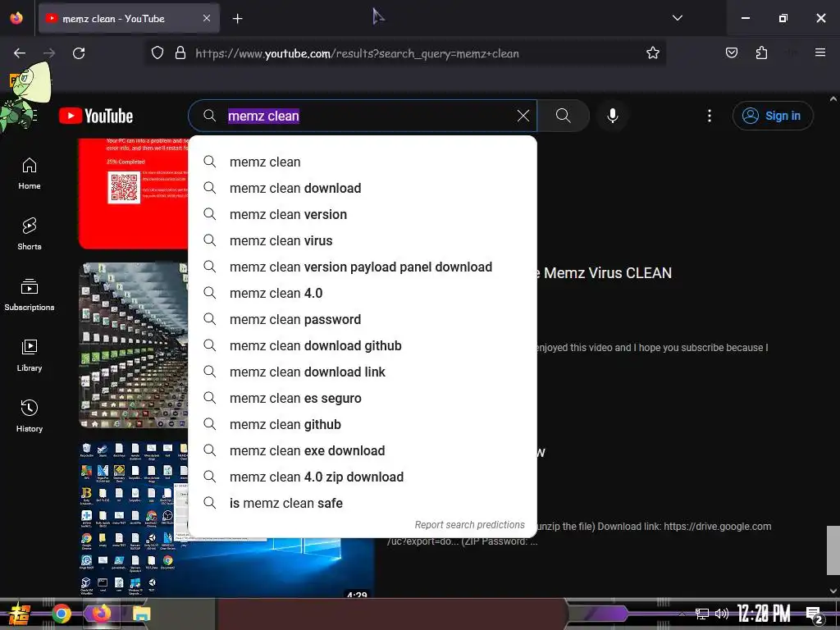Image resolution: width=840 pixels, height=630 pixels.
Task: Go to Home in YouTube sidebar
Action: [30, 174]
